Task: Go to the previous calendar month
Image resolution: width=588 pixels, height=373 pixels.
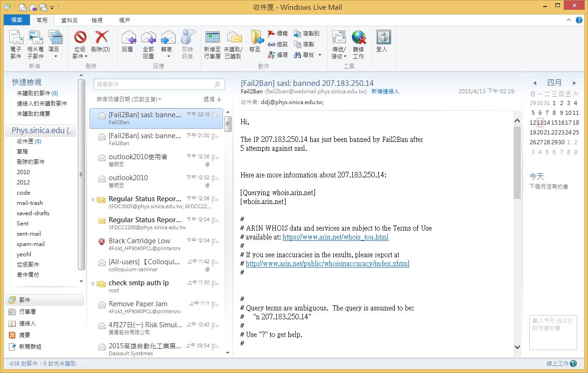Action: (534, 83)
